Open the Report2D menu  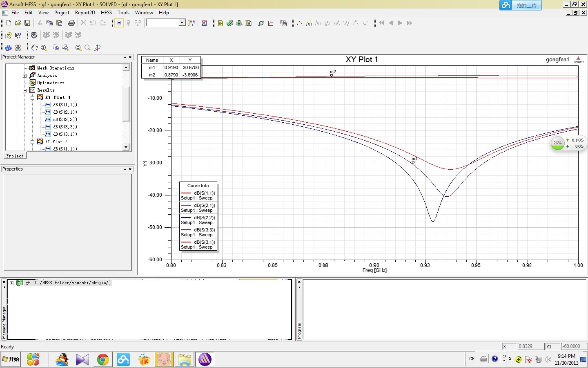coord(85,13)
